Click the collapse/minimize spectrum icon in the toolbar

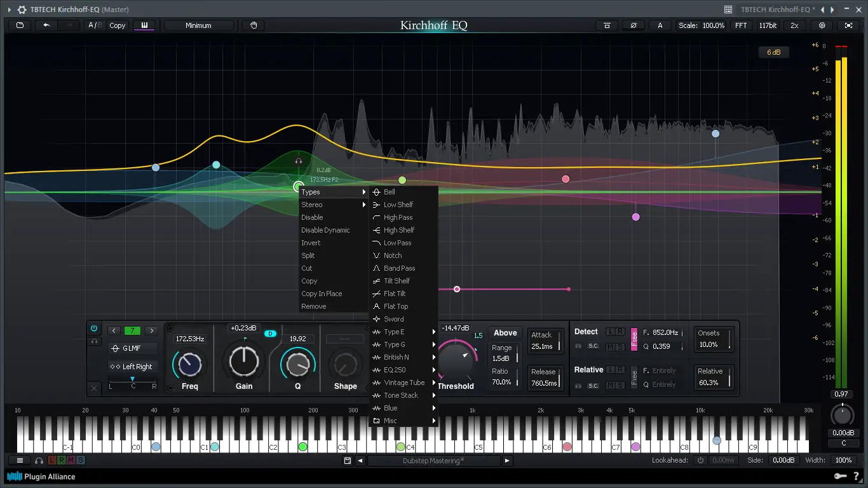point(607,25)
